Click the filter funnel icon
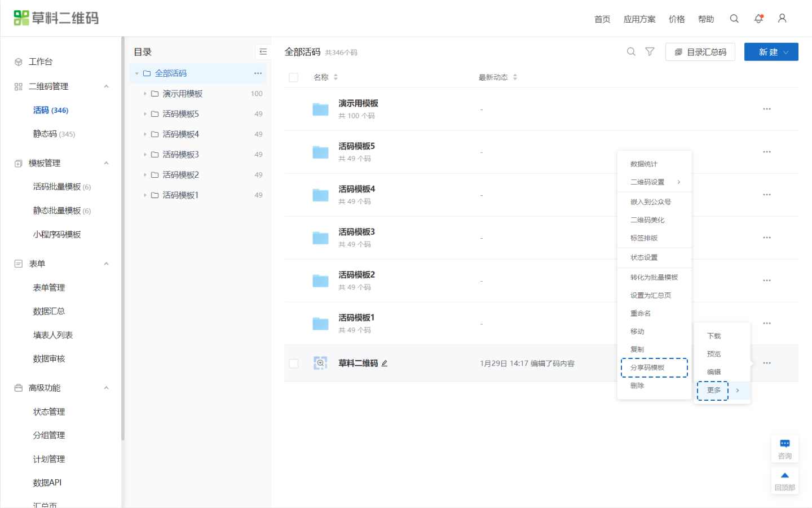Viewport: 812px width, 508px height. pos(650,52)
